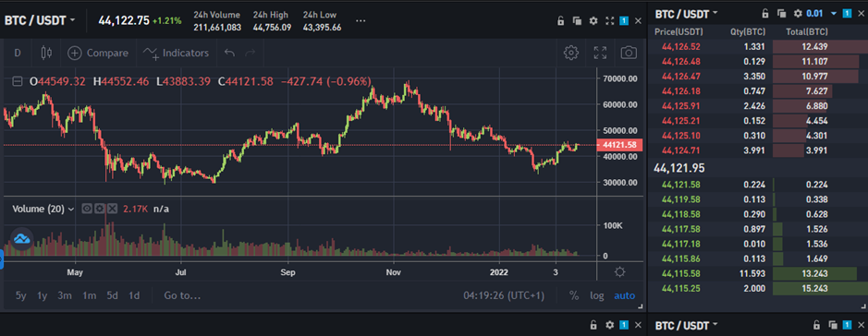868x336 pixels.
Task: Toggle the auto scale option
Action: tap(625, 295)
